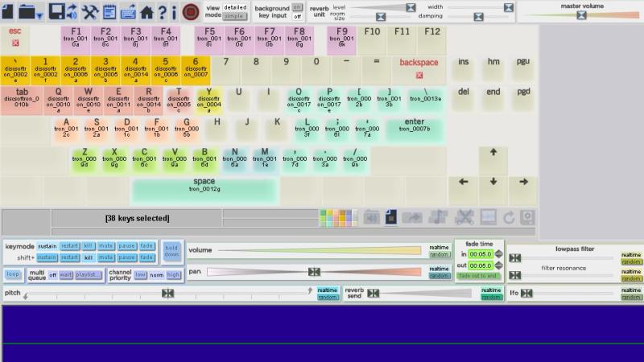Screen dimensions: 644x362
Task: Expand the recent keymaps arrow beside the folder
Action: [x=39, y=16]
